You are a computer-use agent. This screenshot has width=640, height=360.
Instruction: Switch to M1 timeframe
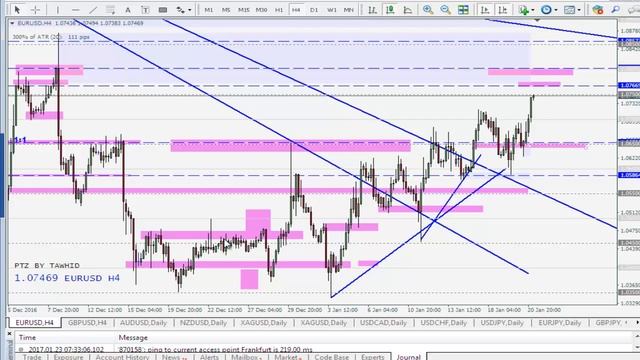point(209,9)
